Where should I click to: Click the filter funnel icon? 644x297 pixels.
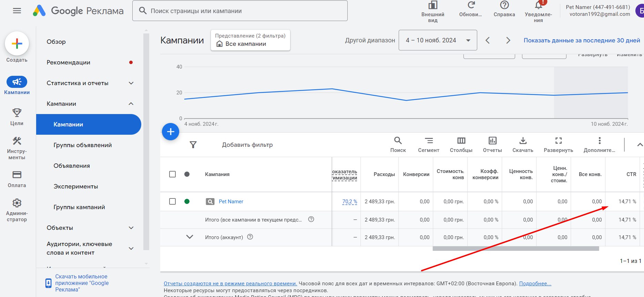click(193, 145)
